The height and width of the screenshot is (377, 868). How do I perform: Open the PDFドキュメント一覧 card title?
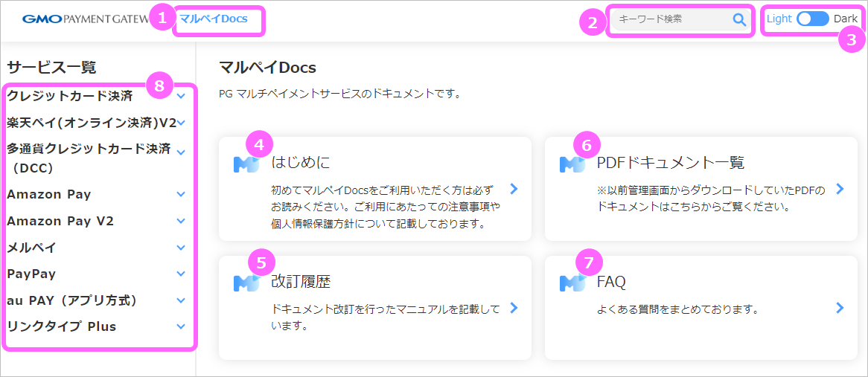671,163
